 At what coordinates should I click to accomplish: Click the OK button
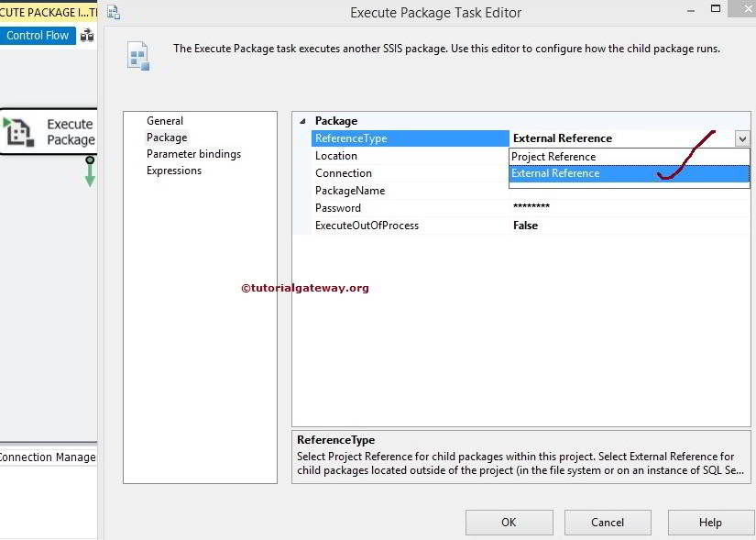[x=509, y=522]
